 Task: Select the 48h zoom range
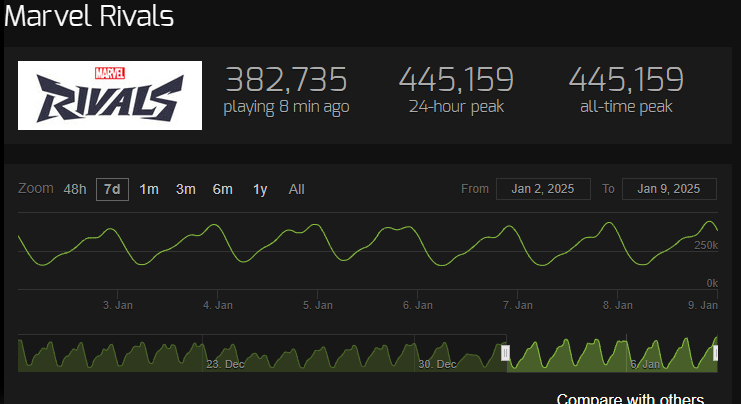75,189
